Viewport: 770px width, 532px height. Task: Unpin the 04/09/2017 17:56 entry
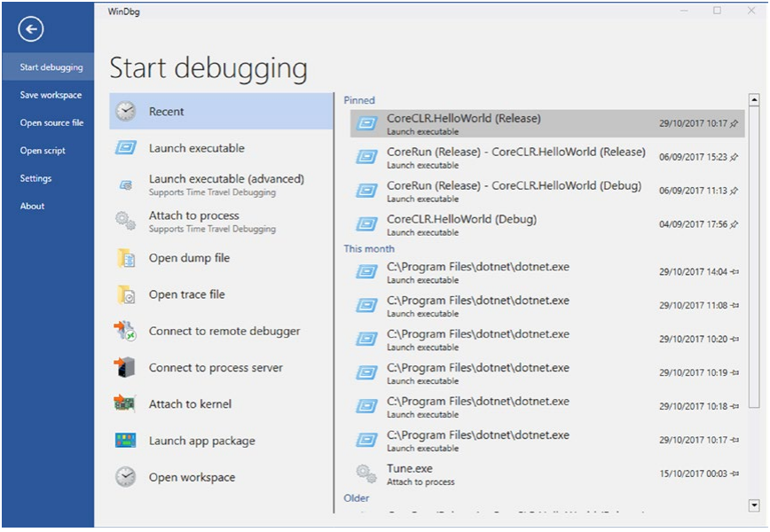pyautogui.click(x=734, y=225)
